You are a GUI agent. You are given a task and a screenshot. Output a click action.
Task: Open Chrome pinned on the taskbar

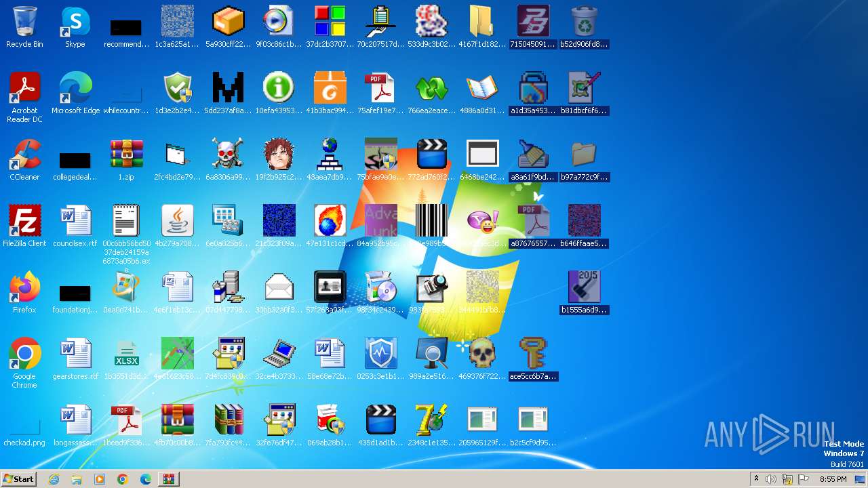tap(123, 479)
